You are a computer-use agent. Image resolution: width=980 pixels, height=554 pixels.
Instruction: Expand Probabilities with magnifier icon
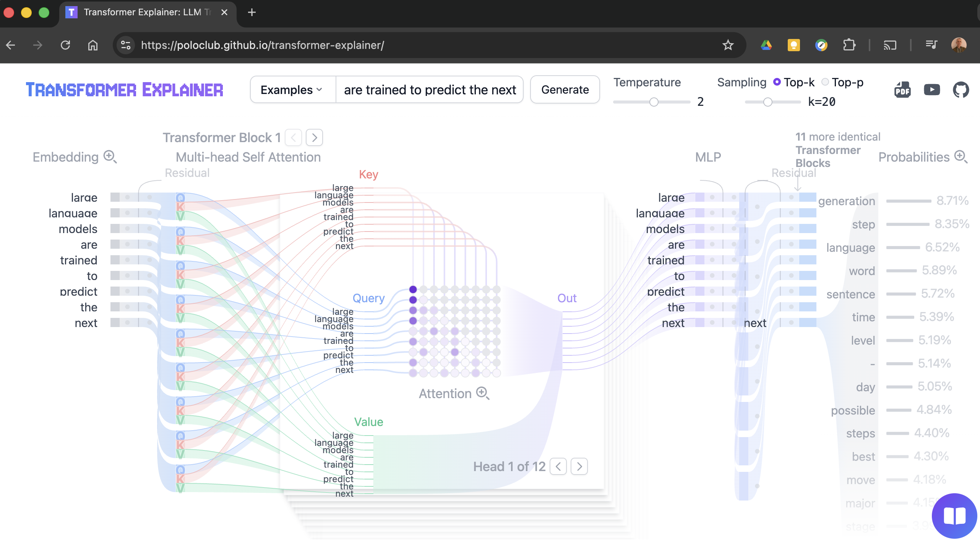961,157
